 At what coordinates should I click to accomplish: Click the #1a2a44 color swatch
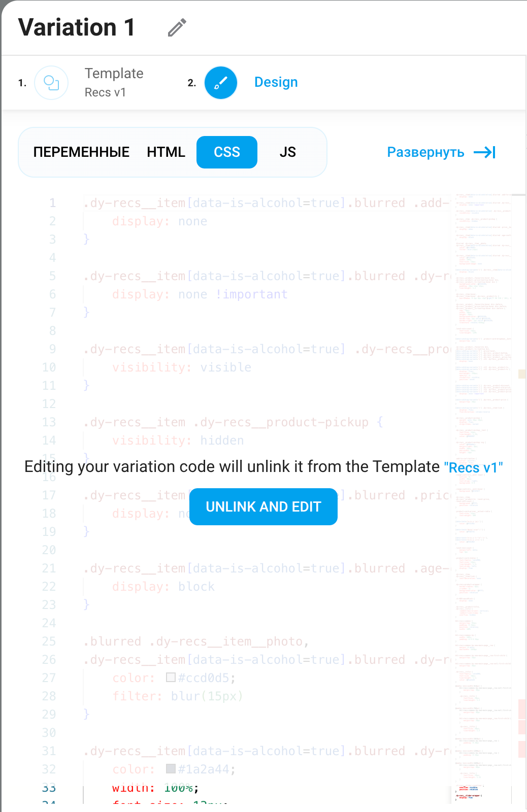(171, 769)
